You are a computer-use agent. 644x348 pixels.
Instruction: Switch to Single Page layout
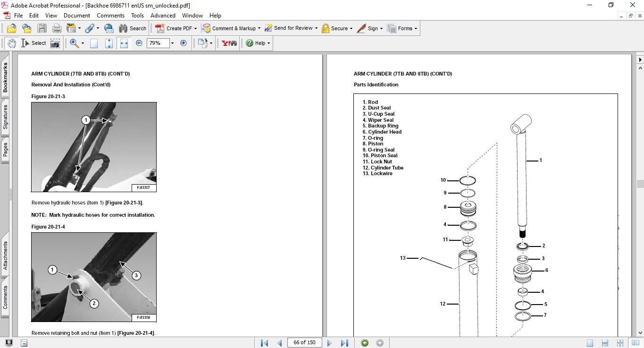pyautogui.click(x=590, y=343)
